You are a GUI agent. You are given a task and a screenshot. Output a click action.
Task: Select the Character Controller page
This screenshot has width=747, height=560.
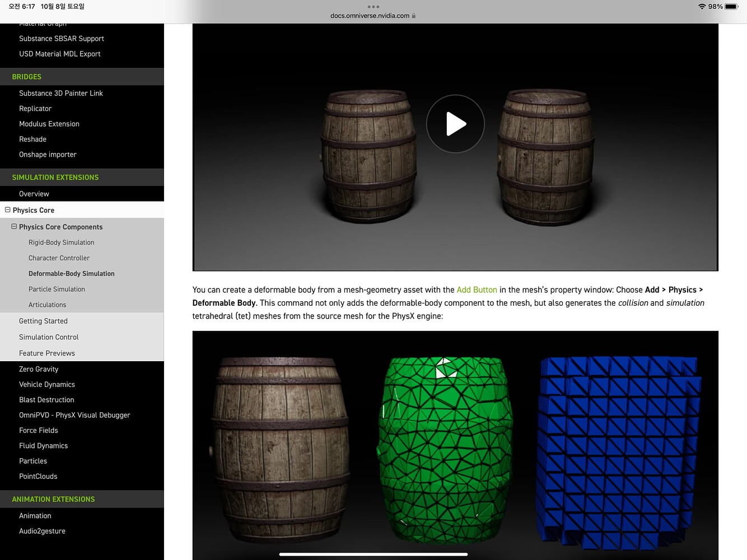59,258
